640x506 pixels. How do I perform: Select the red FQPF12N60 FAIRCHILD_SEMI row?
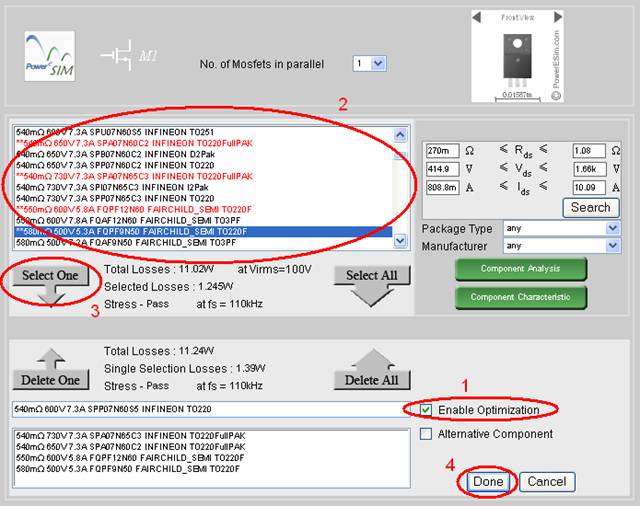(x=203, y=209)
